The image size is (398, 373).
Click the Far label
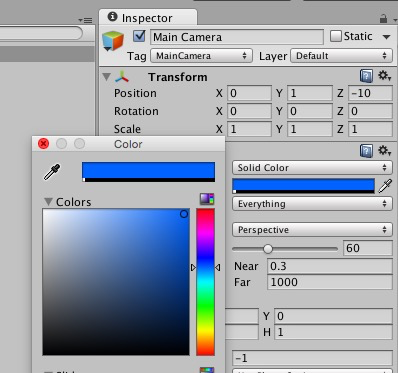(242, 282)
